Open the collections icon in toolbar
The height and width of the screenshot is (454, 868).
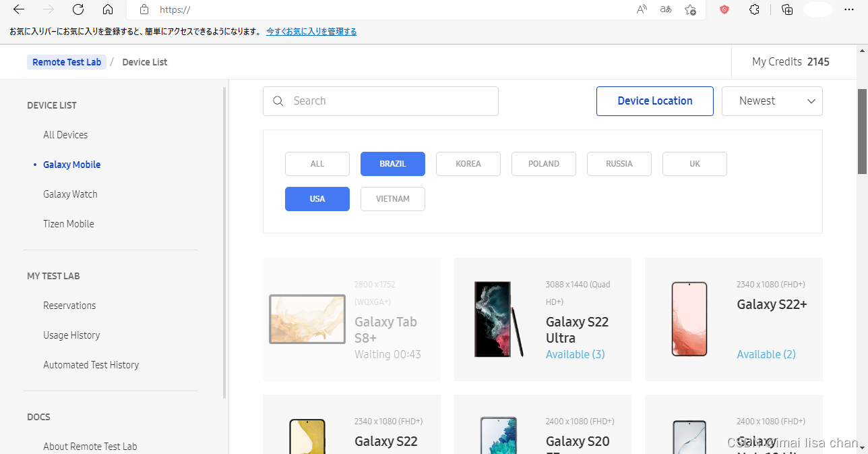click(x=787, y=9)
